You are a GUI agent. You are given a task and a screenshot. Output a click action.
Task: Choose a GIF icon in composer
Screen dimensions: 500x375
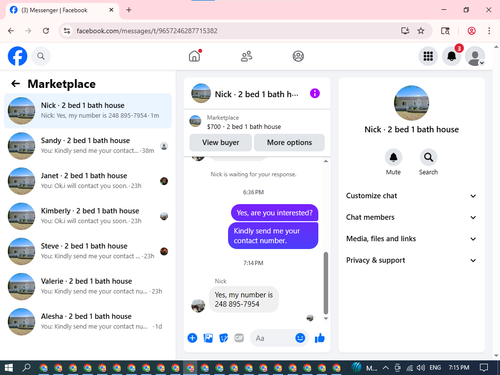pyautogui.click(x=239, y=338)
